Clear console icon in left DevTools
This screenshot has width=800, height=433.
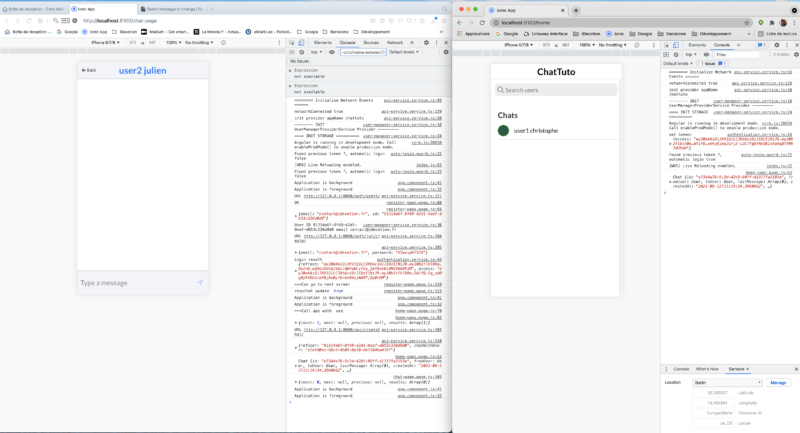point(302,52)
